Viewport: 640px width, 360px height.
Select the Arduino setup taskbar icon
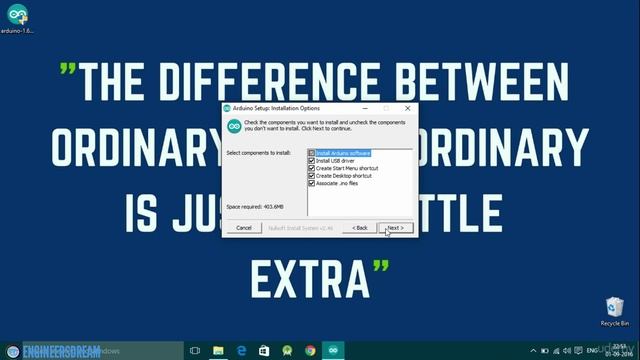point(333,351)
